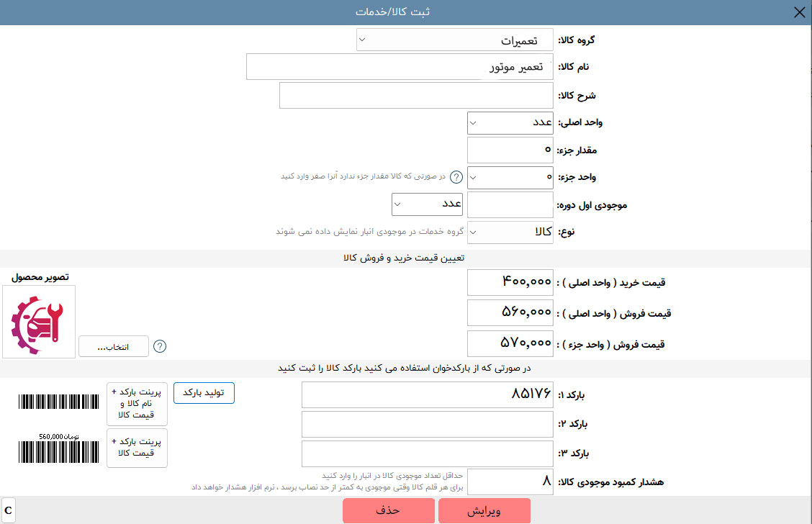Expand the واحد اصلی unit dropdown
The width and height of the screenshot is (812, 524).
[x=510, y=122]
